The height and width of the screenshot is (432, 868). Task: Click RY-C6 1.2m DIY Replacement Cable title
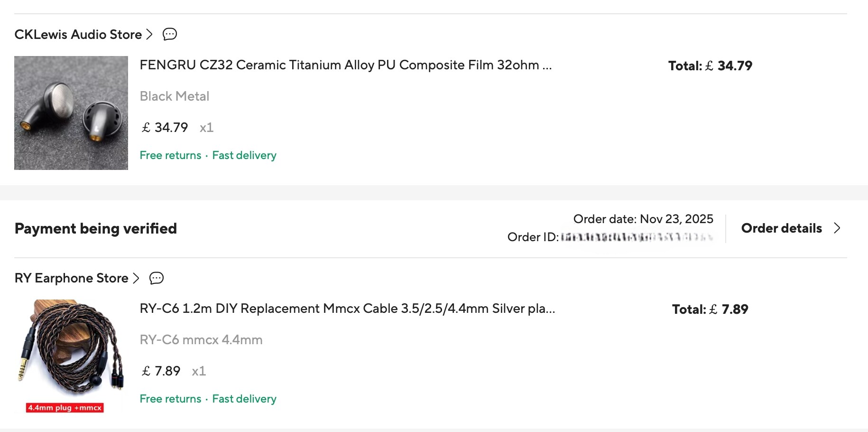[x=347, y=309]
